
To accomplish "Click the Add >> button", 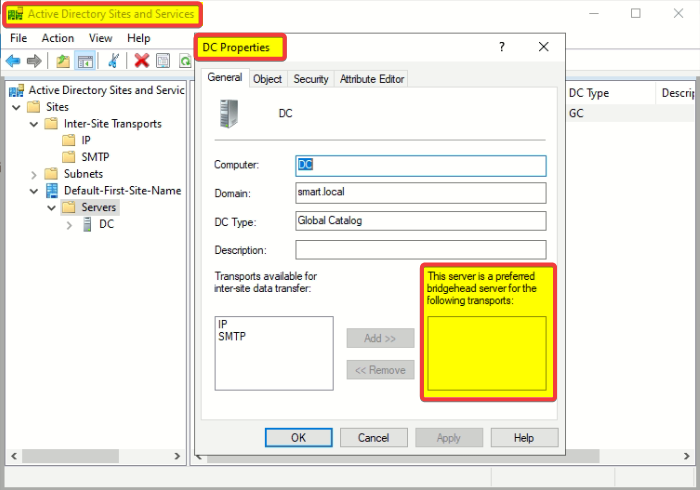I will (x=380, y=338).
